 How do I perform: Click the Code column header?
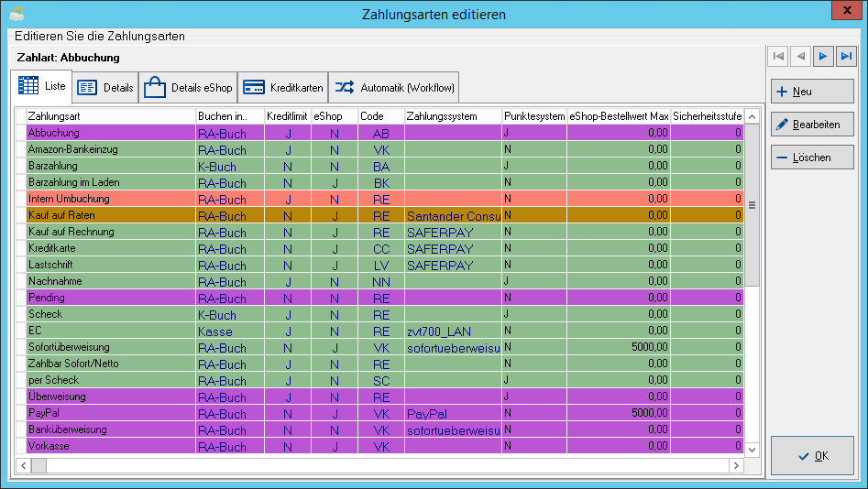point(381,116)
